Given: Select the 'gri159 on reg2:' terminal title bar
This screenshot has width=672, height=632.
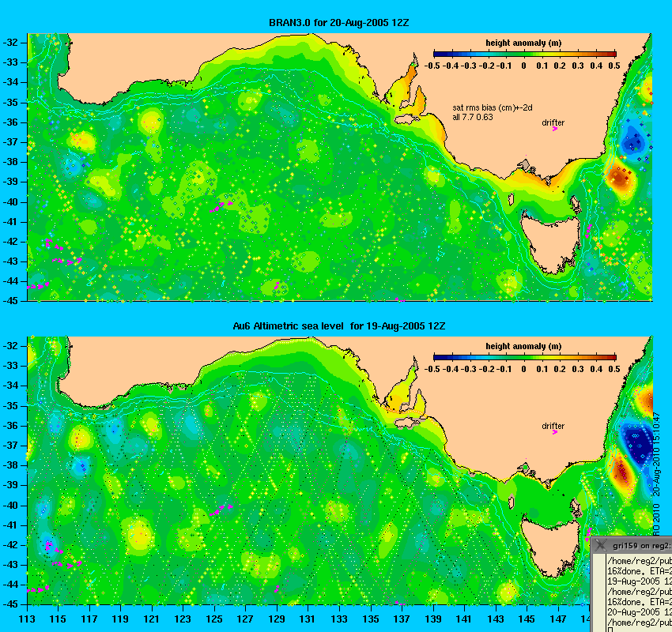Looking at the screenshot, I should 632,545.
